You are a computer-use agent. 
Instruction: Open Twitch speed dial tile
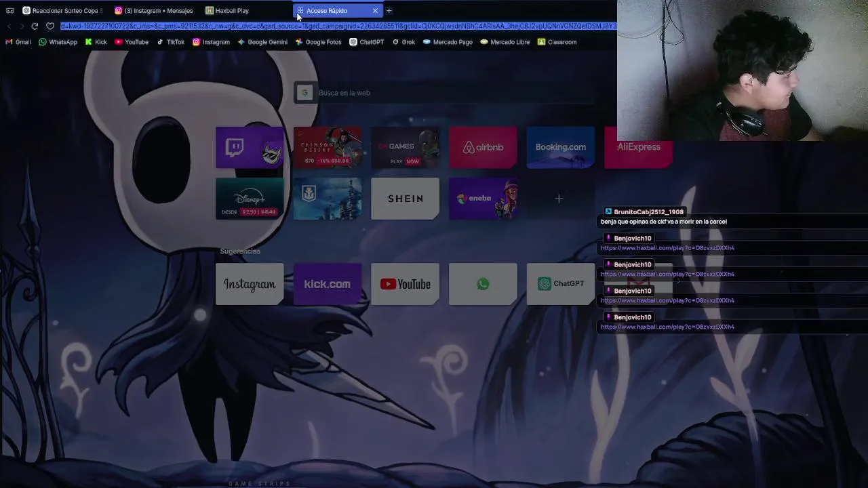pyautogui.click(x=250, y=147)
